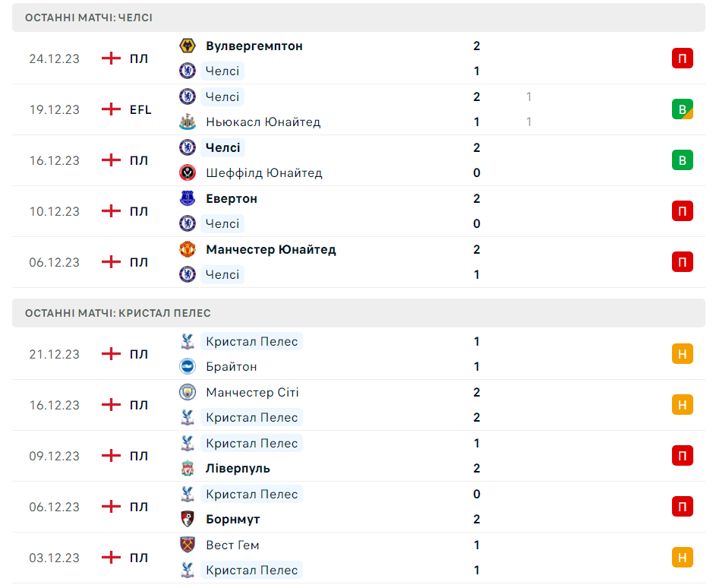Open the Челсі link in 10.12.23 match
Image resolution: width=716 pixels, height=588 pixels.
pyautogui.click(x=222, y=223)
